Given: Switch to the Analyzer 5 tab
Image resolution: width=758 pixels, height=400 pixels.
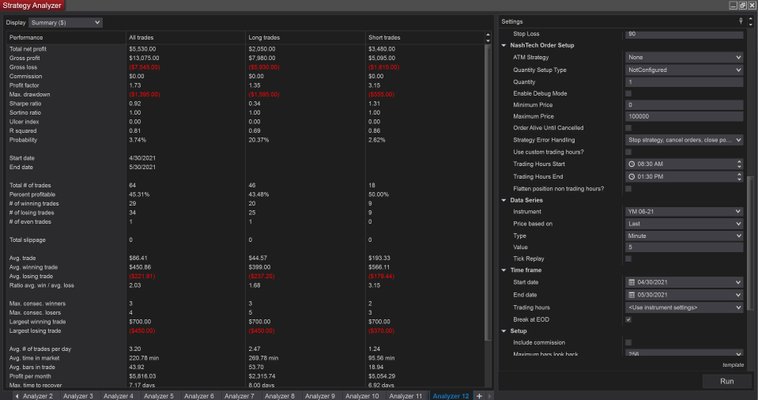Looking at the screenshot, I should [159, 396].
